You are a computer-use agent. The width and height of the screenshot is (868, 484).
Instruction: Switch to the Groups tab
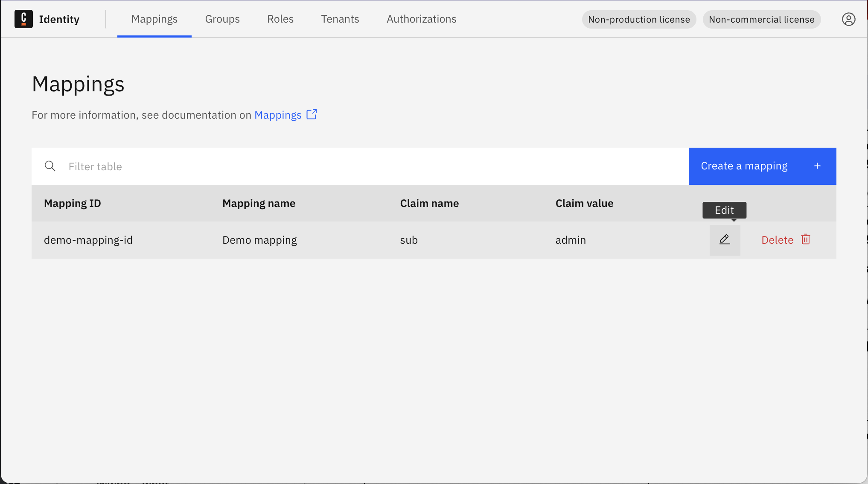(222, 19)
